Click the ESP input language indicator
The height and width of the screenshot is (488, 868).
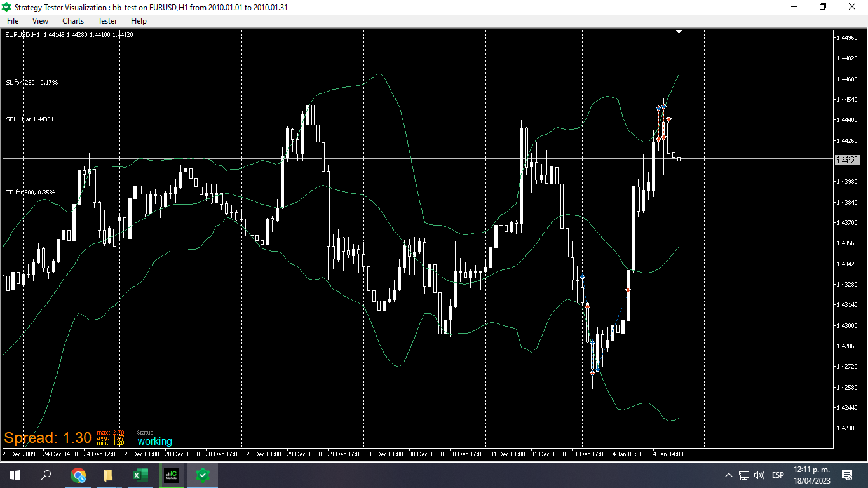(778, 475)
